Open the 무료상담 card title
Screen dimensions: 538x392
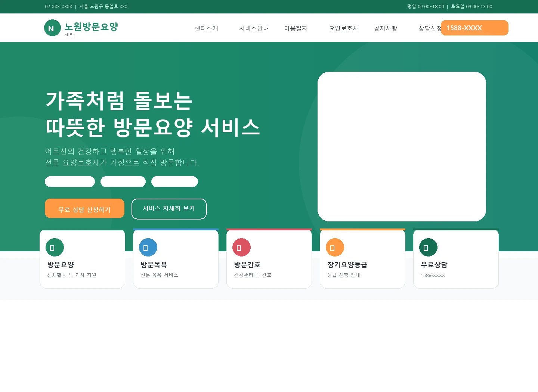434,265
